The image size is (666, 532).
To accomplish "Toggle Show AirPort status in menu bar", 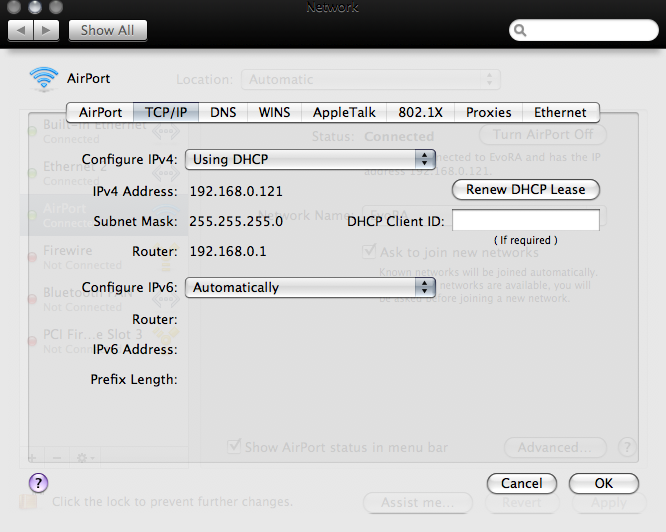I will click(x=234, y=446).
